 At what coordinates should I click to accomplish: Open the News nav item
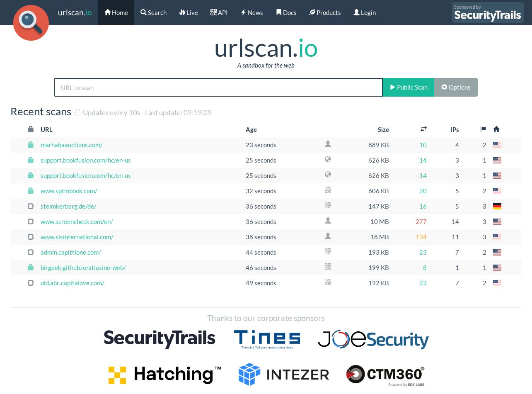pos(252,12)
